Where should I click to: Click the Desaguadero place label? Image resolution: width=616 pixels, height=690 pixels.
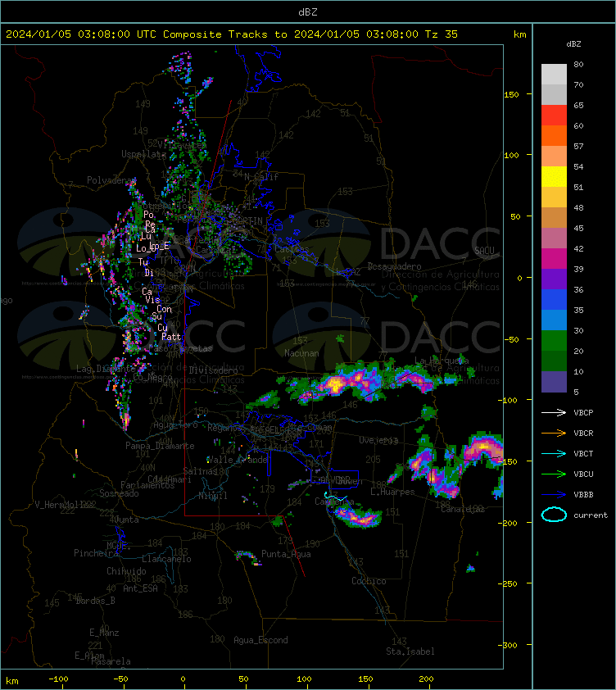tap(394, 266)
